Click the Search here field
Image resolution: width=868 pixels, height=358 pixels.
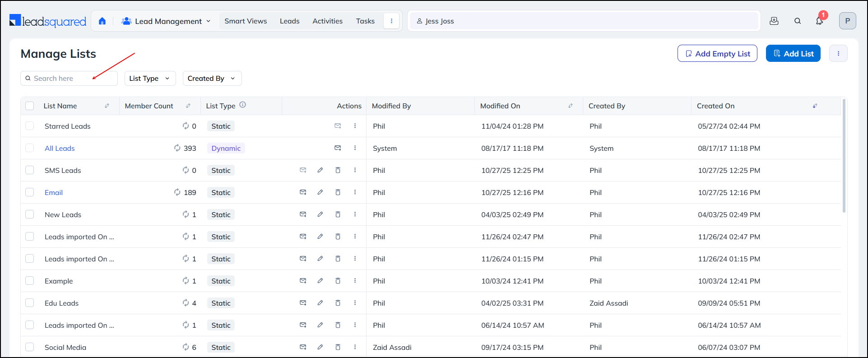[69, 78]
